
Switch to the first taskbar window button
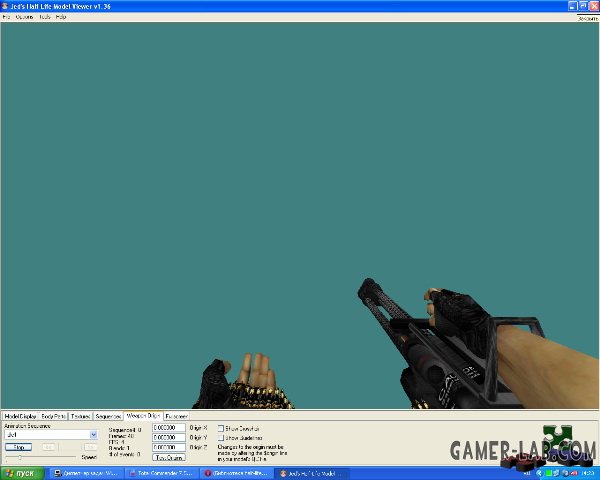86,473
